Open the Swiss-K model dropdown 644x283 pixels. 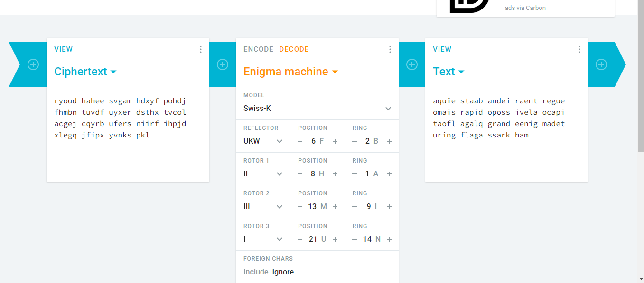pos(317,109)
